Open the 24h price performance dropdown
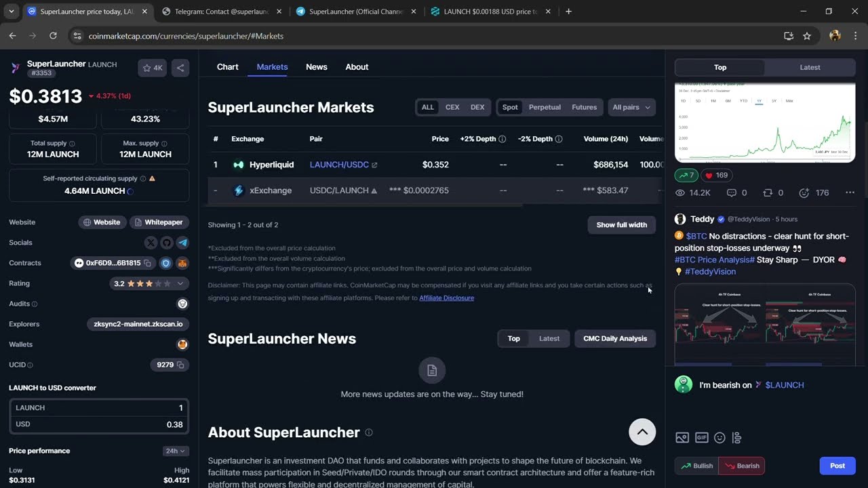868x488 pixels. pyautogui.click(x=176, y=451)
